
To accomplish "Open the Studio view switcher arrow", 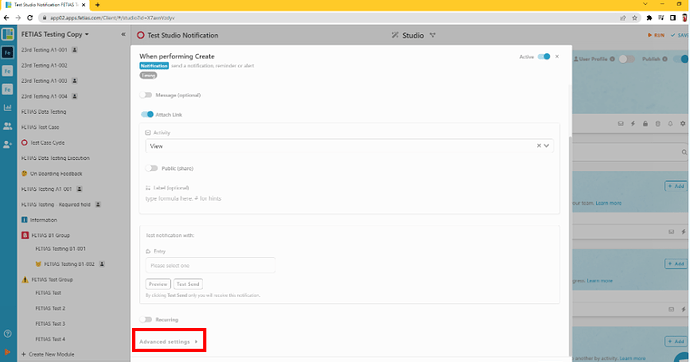I will pos(433,35).
